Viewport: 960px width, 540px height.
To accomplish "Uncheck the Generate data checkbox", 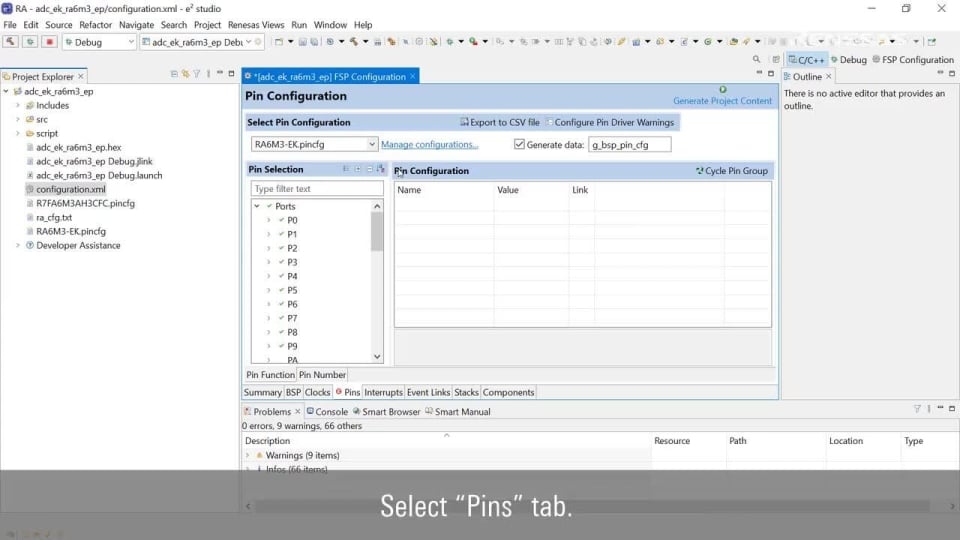I will pyautogui.click(x=519, y=144).
